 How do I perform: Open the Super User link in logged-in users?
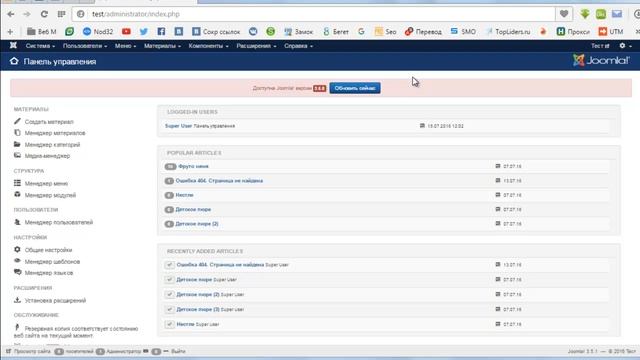tap(178, 126)
